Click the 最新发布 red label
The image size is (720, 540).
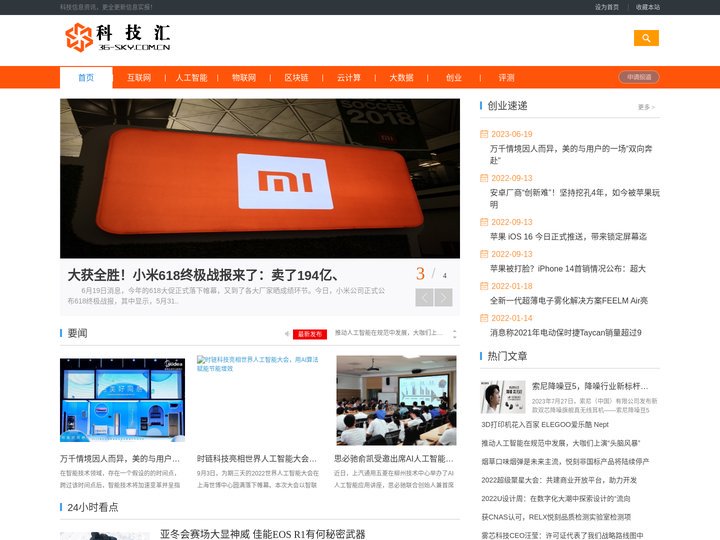pyautogui.click(x=310, y=334)
